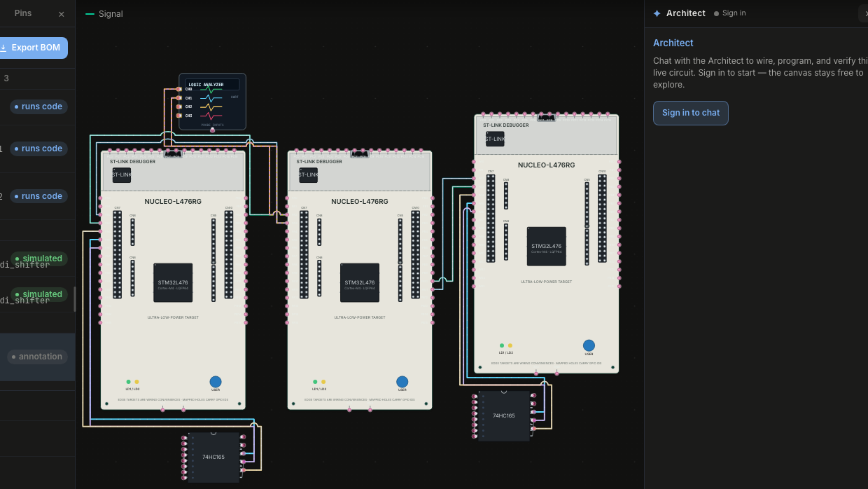This screenshot has height=489, width=868.
Task: Click the NUCLEO-L476RG title on the left board
Action: click(173, 202)
